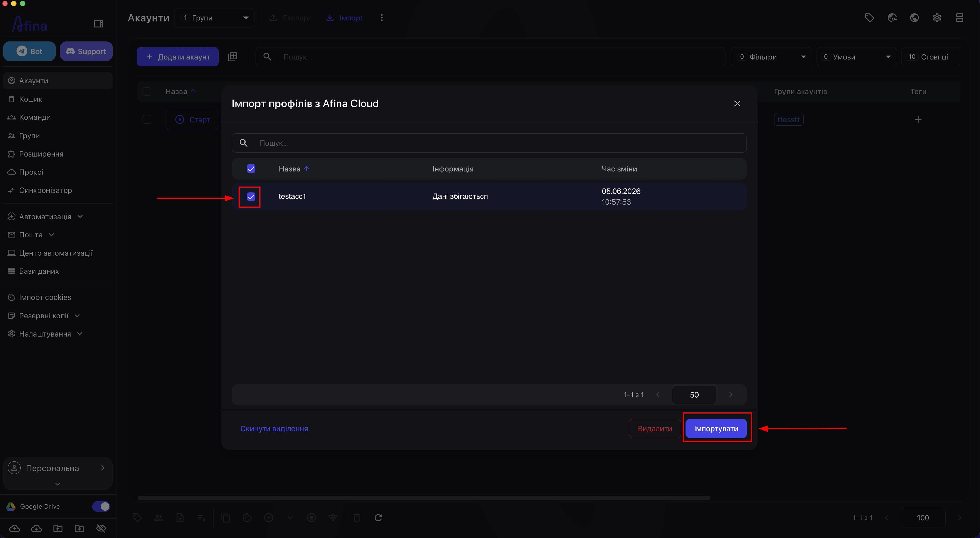Uncheck the testacc1 row checkbox
The width and height of the screenshot is (980, 538).
(x=251, y=196)
